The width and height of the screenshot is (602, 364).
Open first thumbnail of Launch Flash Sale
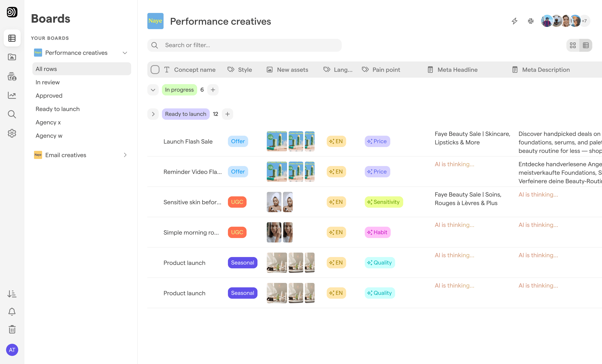(x=277, y=141)
